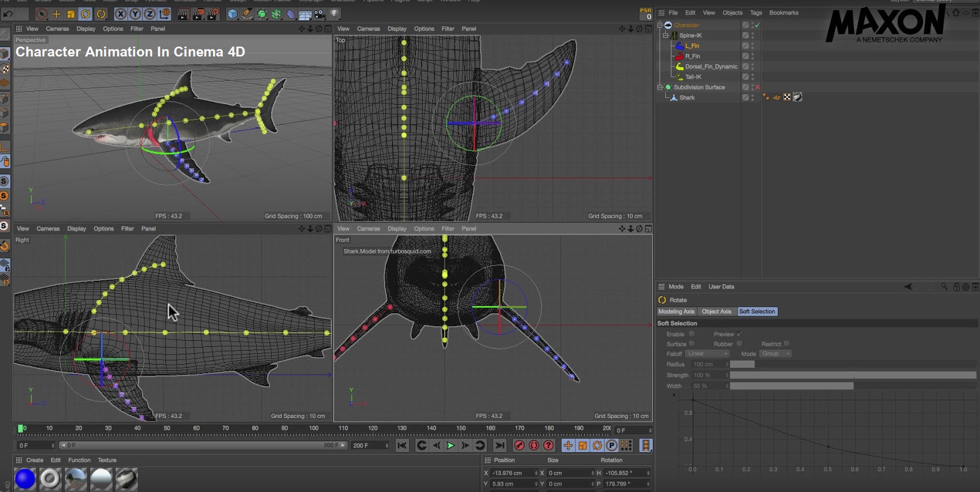Viewport: 980px width, 492px height.
Task: Click the Undo arrow in the top toolbar
Action: click(8, 13)
